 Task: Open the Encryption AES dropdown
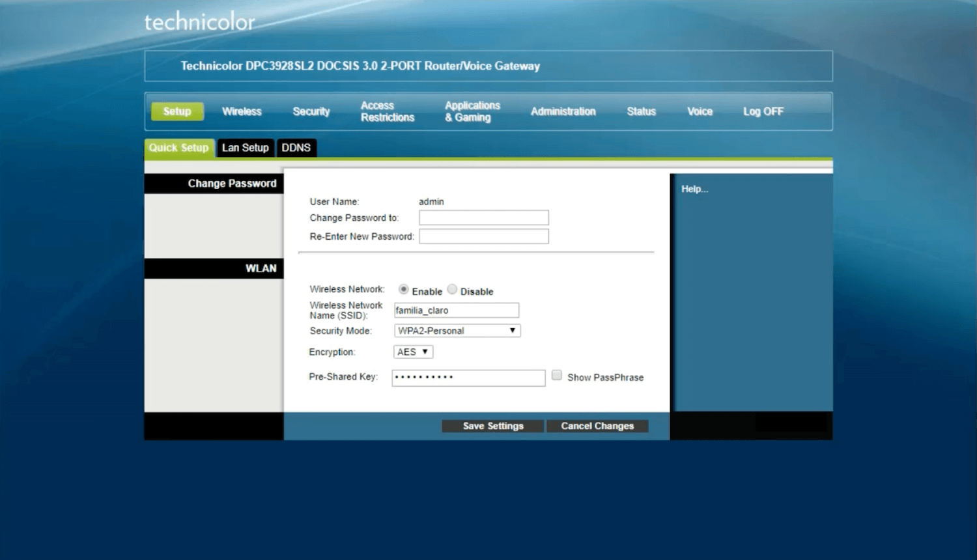point(413,352)
